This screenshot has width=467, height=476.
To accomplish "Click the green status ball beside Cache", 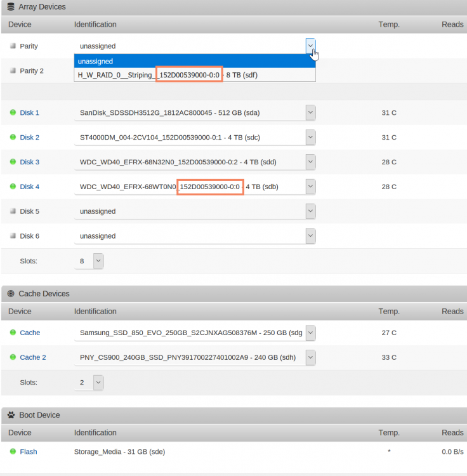I will click(x=13, y=332).
